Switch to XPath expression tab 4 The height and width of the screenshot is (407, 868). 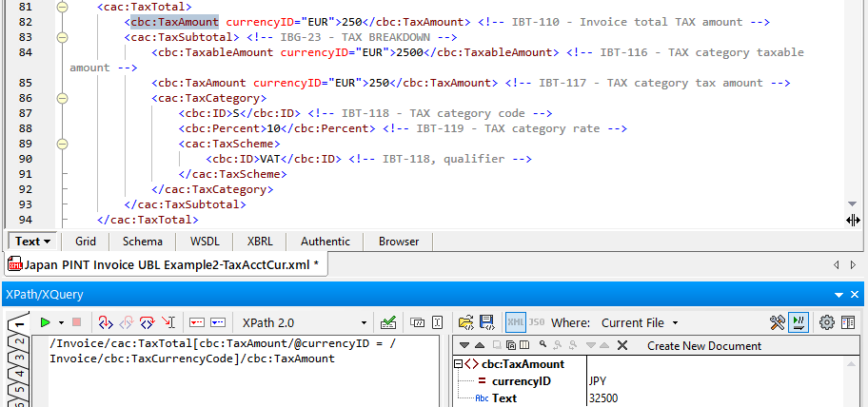pyautogui.click(x=18, y=375)
